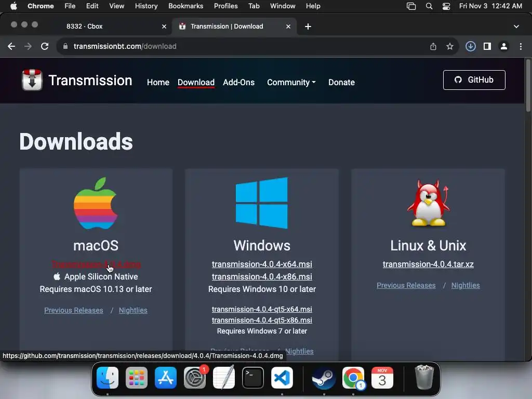Open Calendar from the Dock
Viewport: 532px width, 399px height.
(x=382, y=378)
